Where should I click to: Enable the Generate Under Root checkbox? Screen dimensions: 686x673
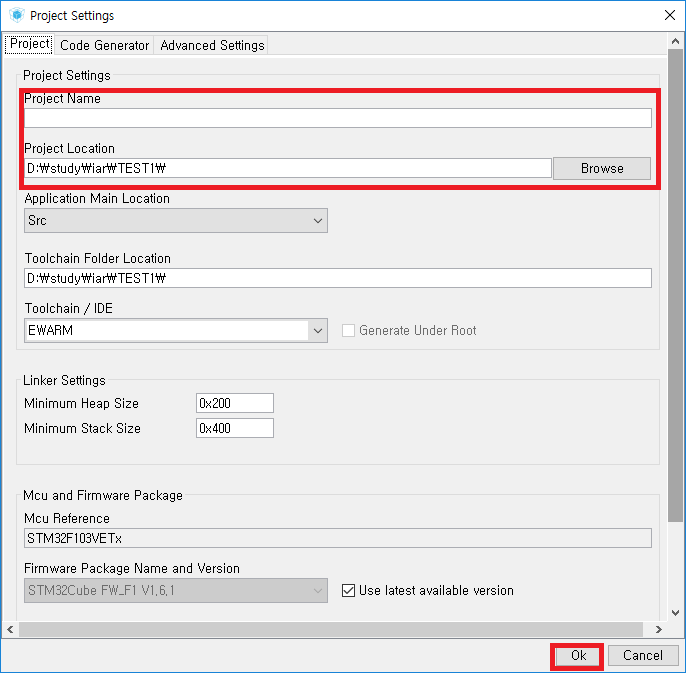[x=348, y=330]
